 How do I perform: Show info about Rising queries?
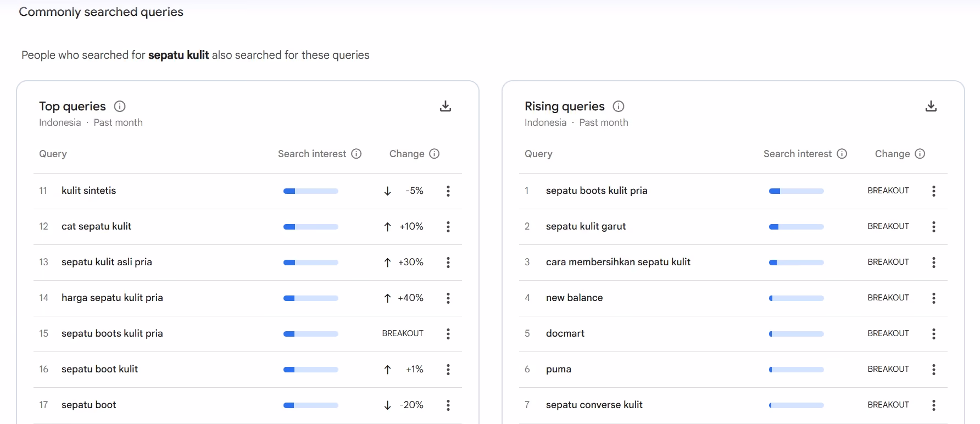click(619, 107)
